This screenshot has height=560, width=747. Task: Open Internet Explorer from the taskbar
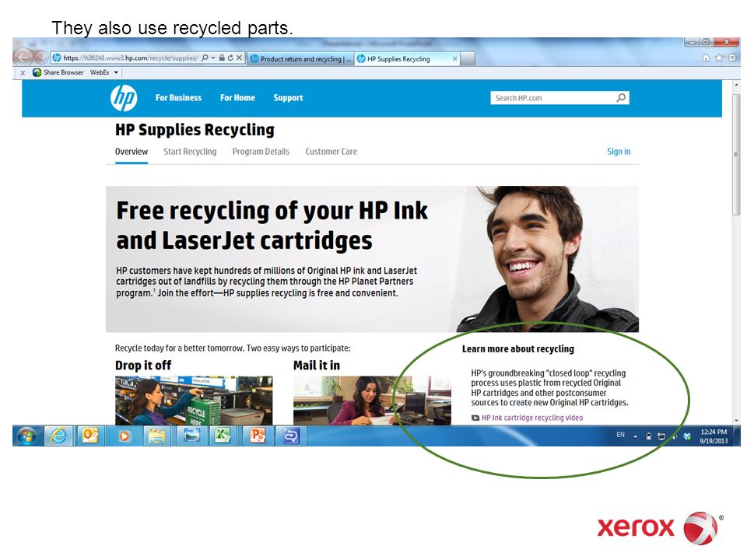pos(58,436)
